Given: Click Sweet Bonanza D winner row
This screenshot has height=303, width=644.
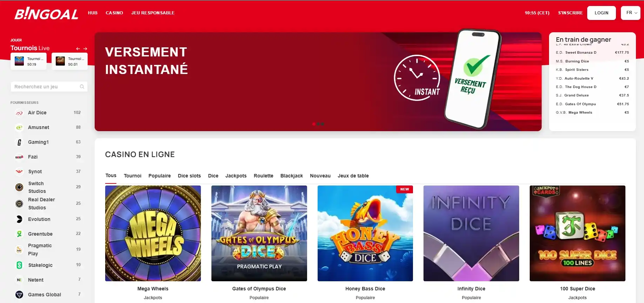Looking at the screenshot, I should 592,53.
